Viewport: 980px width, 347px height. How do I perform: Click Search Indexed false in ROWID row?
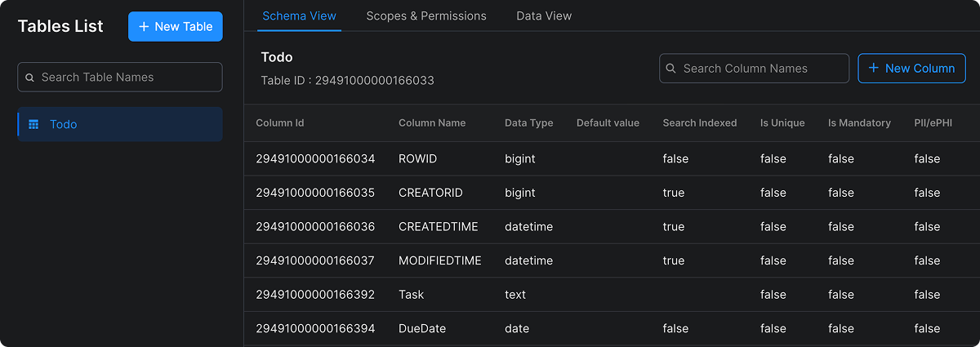click(x=675, y=159)
